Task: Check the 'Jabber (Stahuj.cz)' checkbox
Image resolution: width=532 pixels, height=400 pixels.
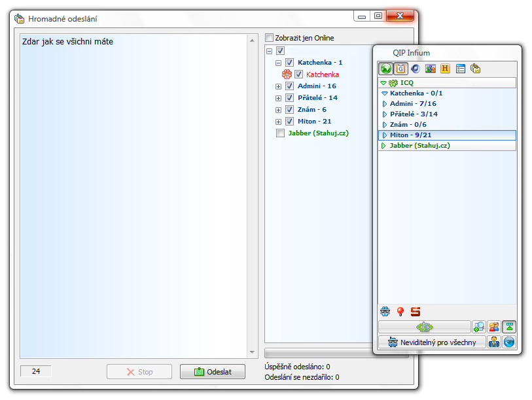Action: [x=280, y=133]
